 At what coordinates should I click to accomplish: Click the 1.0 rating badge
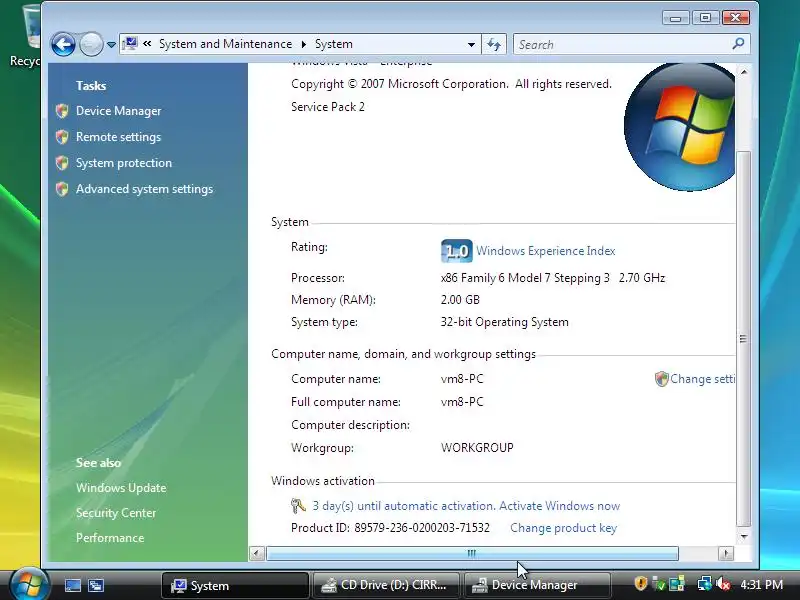456,251
